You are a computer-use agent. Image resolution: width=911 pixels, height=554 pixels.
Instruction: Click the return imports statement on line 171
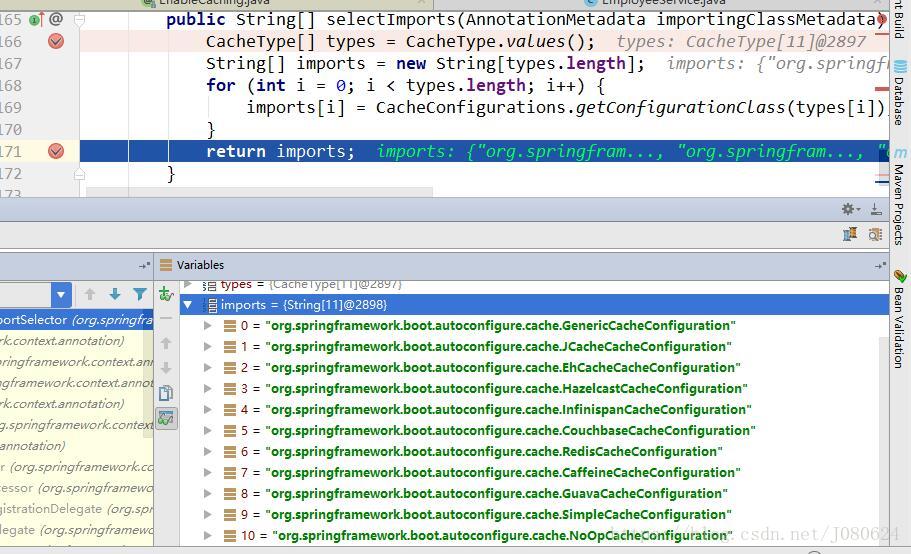280,152
